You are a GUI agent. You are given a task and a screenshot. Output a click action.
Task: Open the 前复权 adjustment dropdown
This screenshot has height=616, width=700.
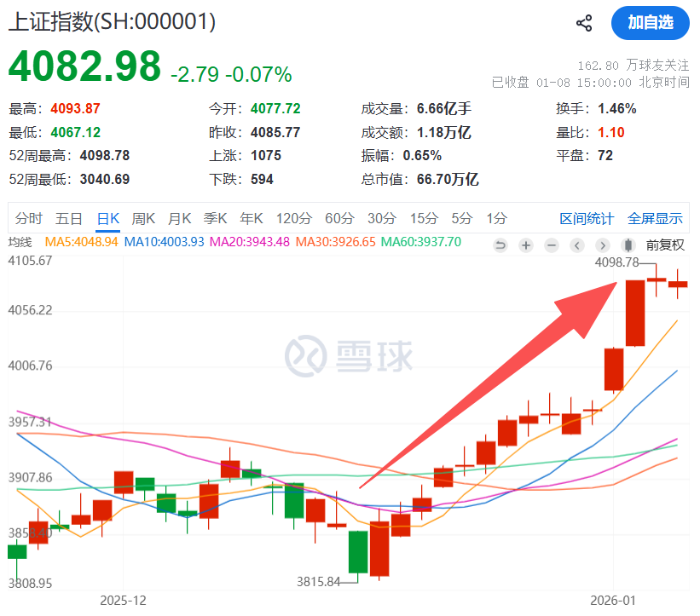pos(665,245)
